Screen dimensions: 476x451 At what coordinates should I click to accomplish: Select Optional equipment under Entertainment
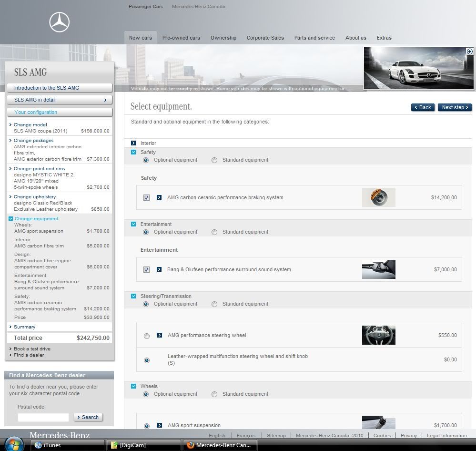click(146, 232)
